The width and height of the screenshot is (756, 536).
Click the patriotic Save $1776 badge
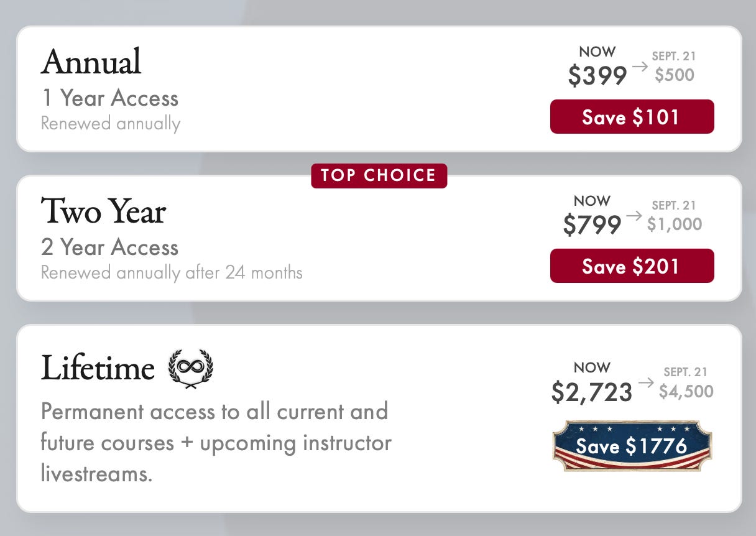click(x=632, y=445)
